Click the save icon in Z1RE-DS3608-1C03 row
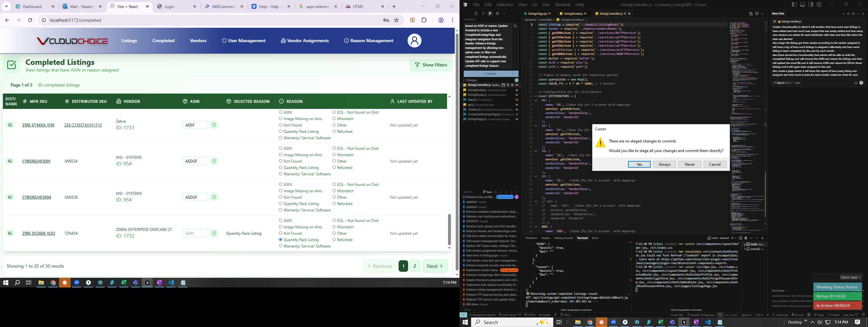Image resolution: width=868 pixels, height=327 pixels. 214,233
